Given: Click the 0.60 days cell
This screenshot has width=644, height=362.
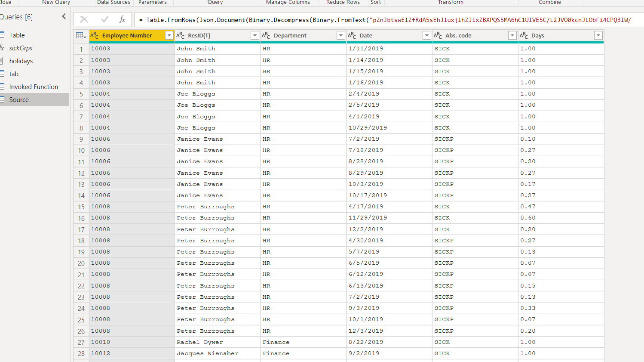Looking at the screenshot, I should pos(561,218).
